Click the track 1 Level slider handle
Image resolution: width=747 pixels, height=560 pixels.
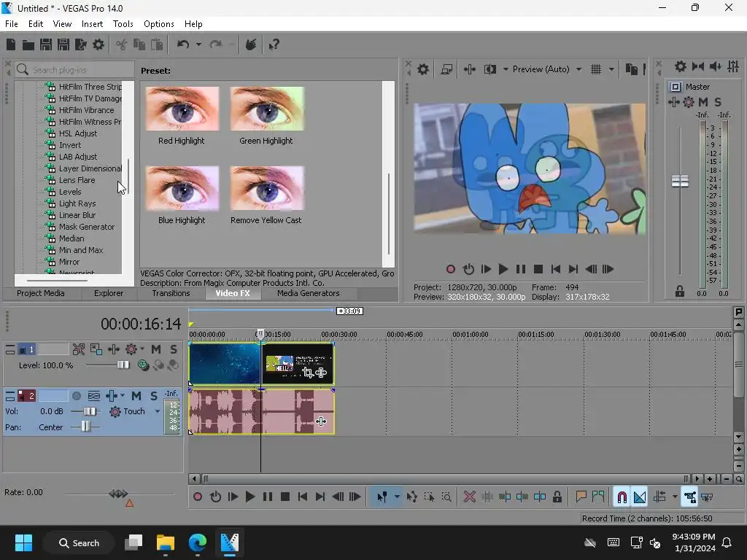[x=123, y=365]
